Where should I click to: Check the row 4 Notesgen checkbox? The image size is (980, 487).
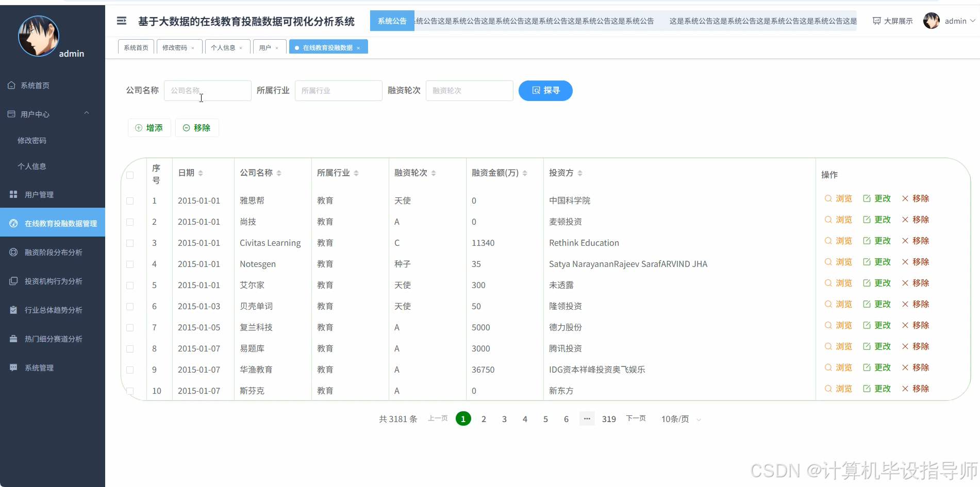coord(130,264)
